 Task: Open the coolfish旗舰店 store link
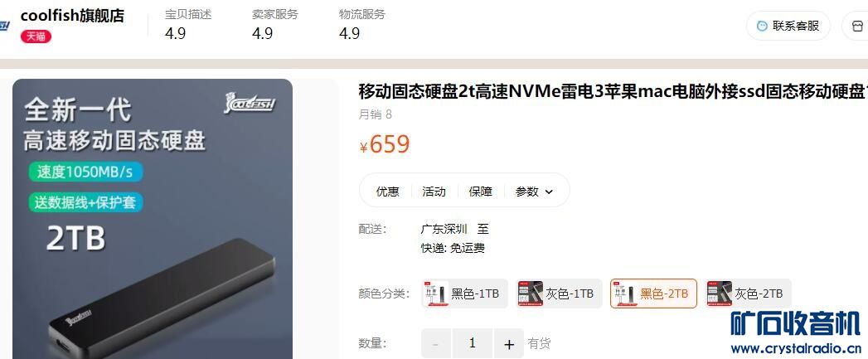coord(72,16)
